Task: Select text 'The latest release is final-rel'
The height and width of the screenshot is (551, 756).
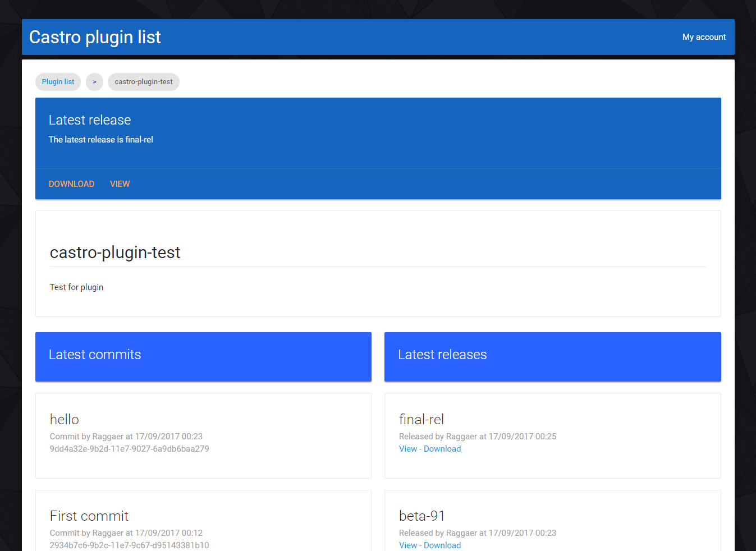Action: tap(100, 140)
